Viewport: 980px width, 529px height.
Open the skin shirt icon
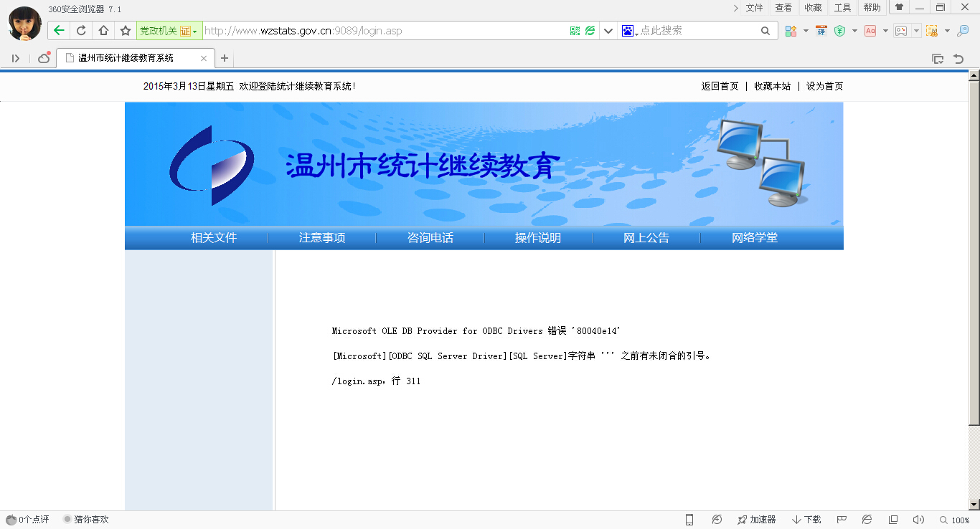(x=899, y=7)
